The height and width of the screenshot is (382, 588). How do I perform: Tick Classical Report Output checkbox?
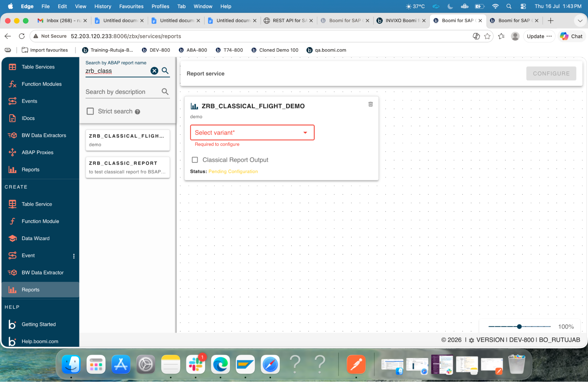coord(195,160)
